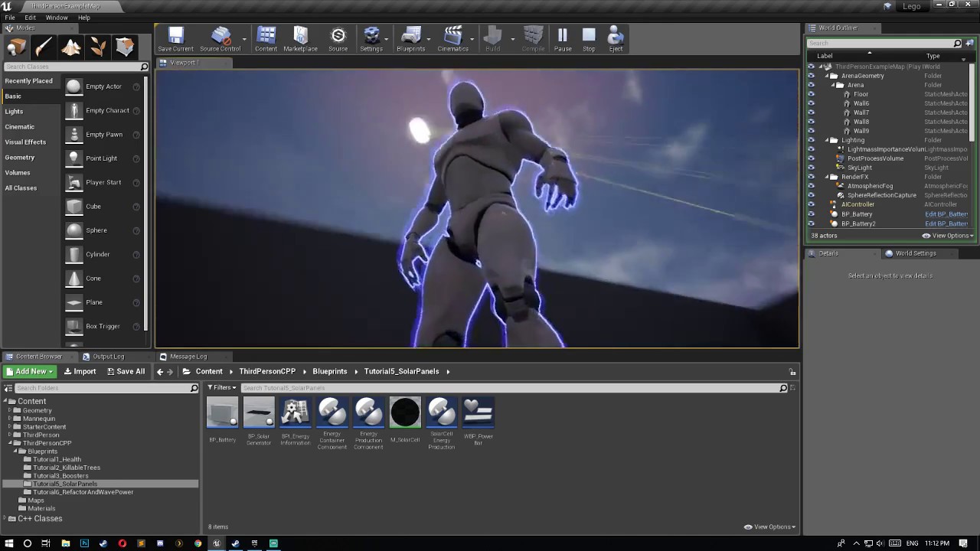Toggle visibility of PostProcessVolume
Image resolution: width=980 pixels, height=551 pixels.
pos(812,158)
